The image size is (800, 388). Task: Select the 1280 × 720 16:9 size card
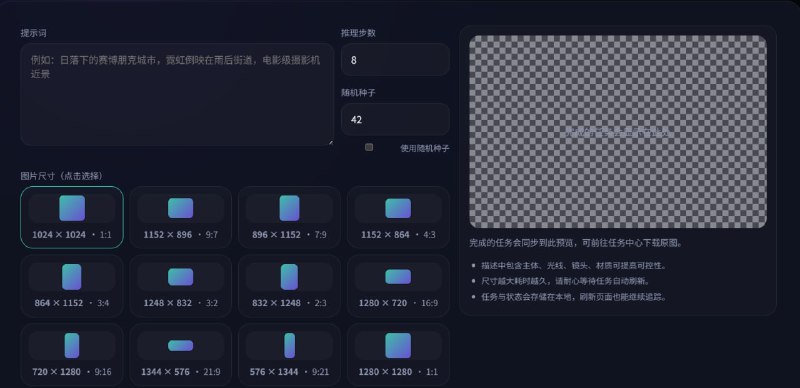(x=398, y=286)
